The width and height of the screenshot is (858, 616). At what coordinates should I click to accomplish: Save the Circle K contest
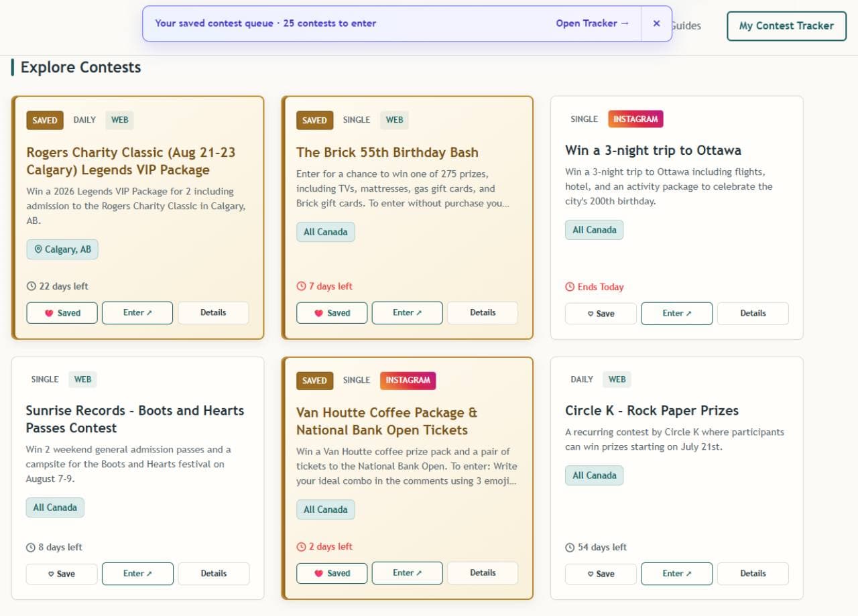(x=601, y=574)
